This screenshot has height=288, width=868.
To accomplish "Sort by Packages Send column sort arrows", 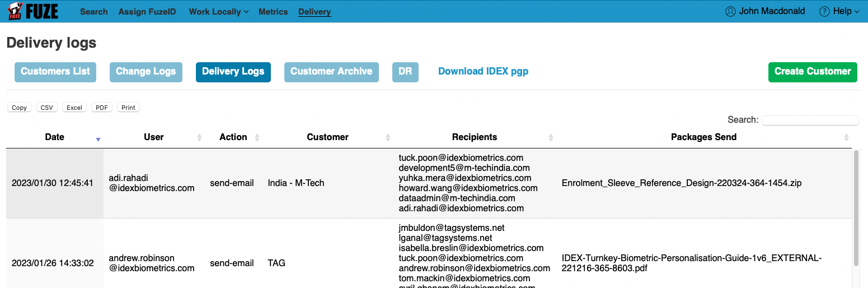I will 847,138.
